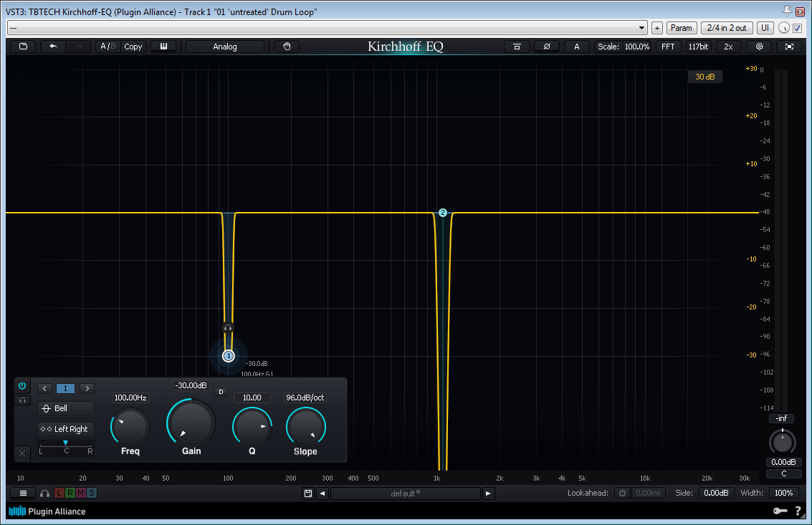This screenshot has height=525, width=812.
Task: Edit the Q value 10.00 field
Action: click(252, 398)
